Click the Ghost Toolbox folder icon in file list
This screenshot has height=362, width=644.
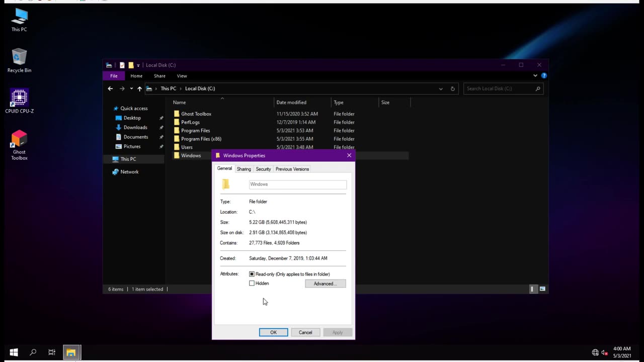177,114
